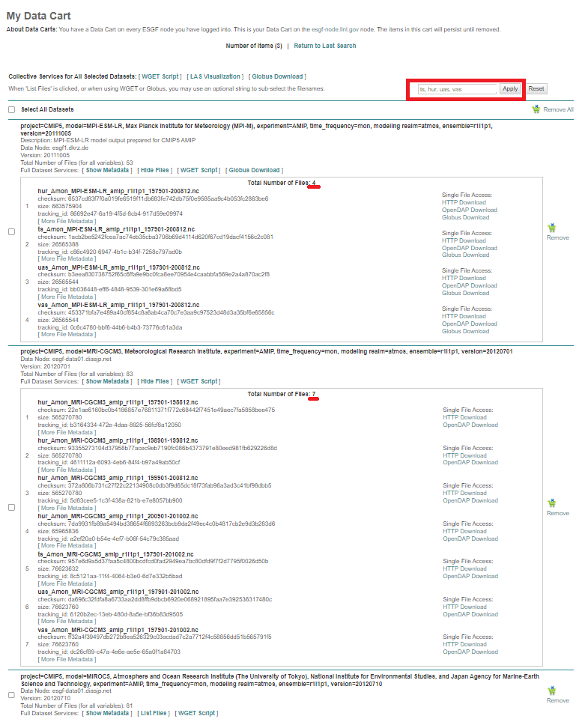Check the MIROC5 dataset checkbox
Image resolution: width=588 pixels, height=722 pixels.
click(11, 694)
